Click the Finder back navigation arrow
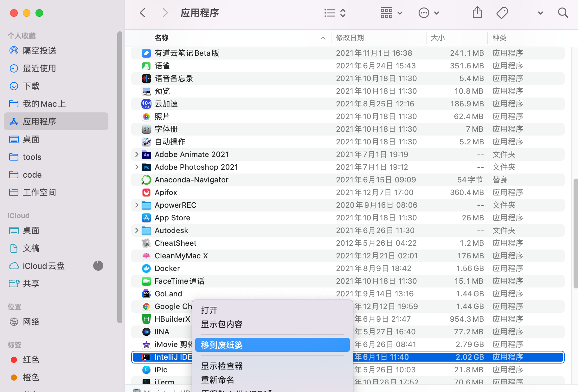The width and height of the screenshot is (578, 392). tap(143, 13)
